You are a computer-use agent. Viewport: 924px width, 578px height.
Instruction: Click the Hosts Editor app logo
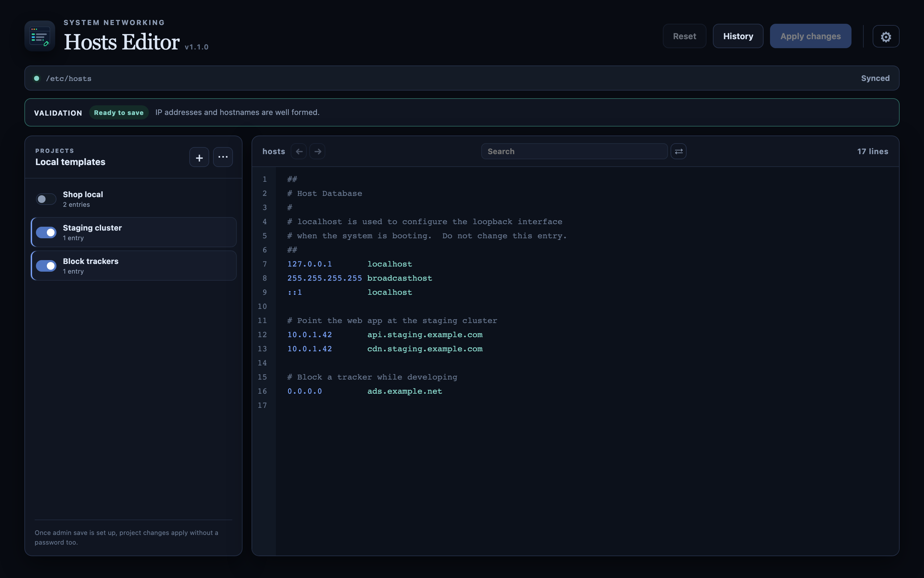coord(40,36)
